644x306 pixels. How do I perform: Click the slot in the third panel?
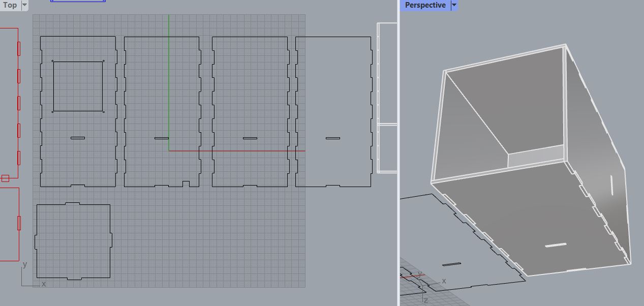250,138
